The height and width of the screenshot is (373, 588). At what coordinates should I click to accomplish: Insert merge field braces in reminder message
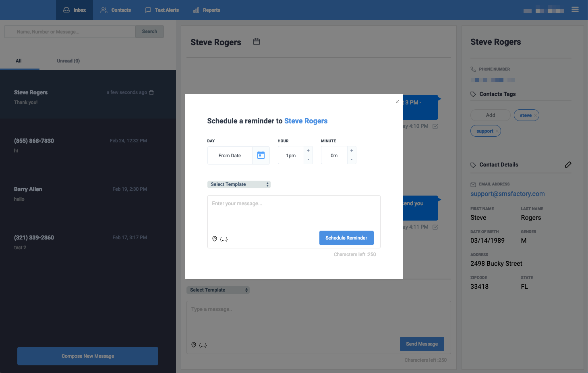[x=224, y=239]
